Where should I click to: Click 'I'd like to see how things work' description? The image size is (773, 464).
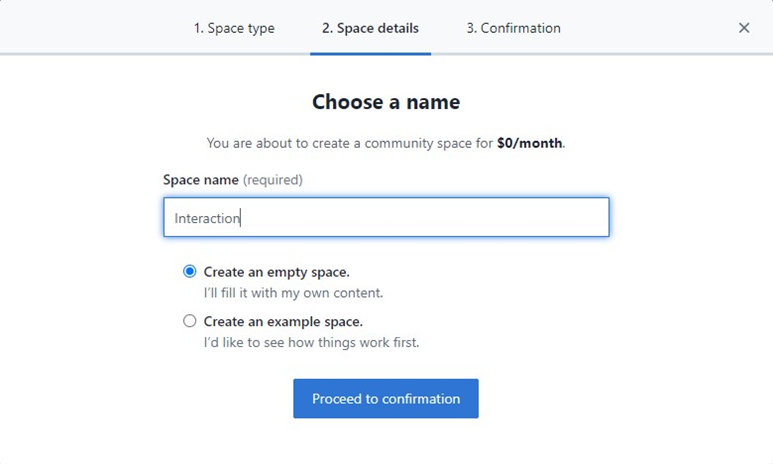click(x=311, y=343)
